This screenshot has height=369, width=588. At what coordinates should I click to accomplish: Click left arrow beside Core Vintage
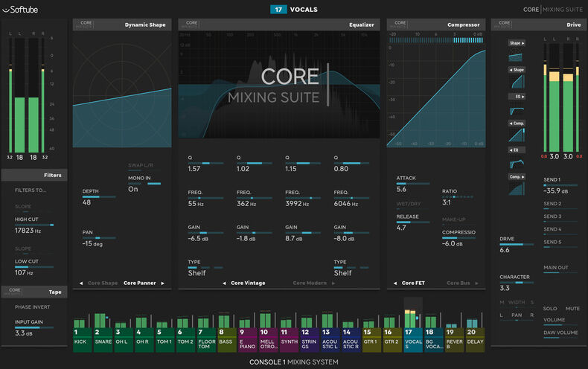[x=224, y=283]
